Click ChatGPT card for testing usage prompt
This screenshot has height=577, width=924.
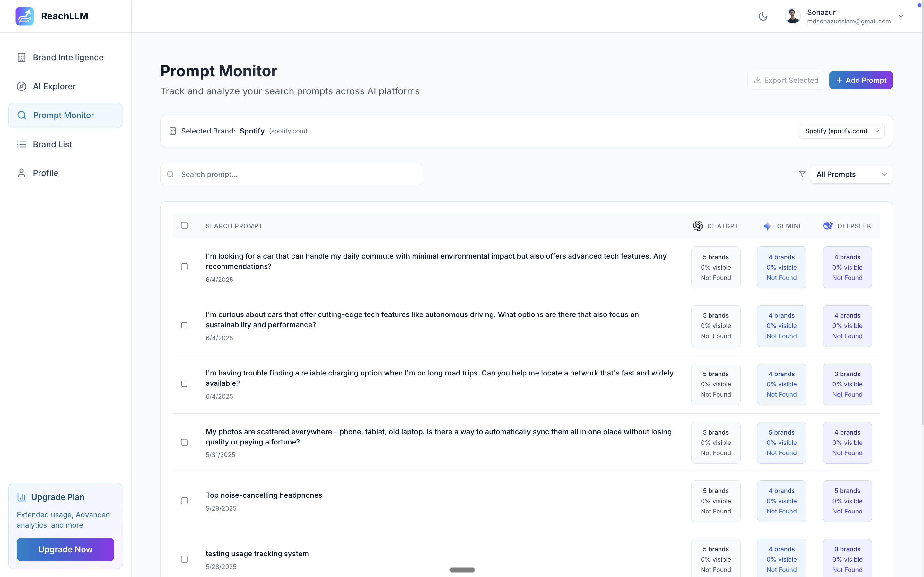(x=716, y=558)
